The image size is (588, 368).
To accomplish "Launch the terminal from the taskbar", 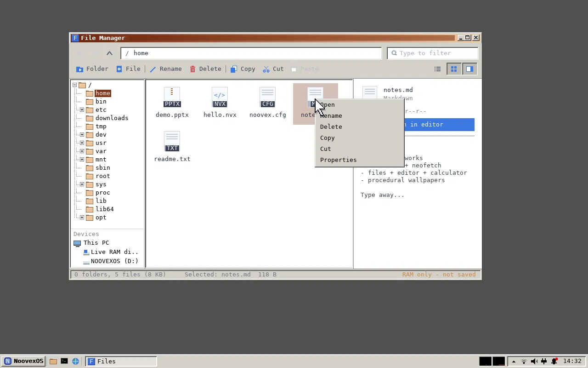I will [x=64, y=362].
